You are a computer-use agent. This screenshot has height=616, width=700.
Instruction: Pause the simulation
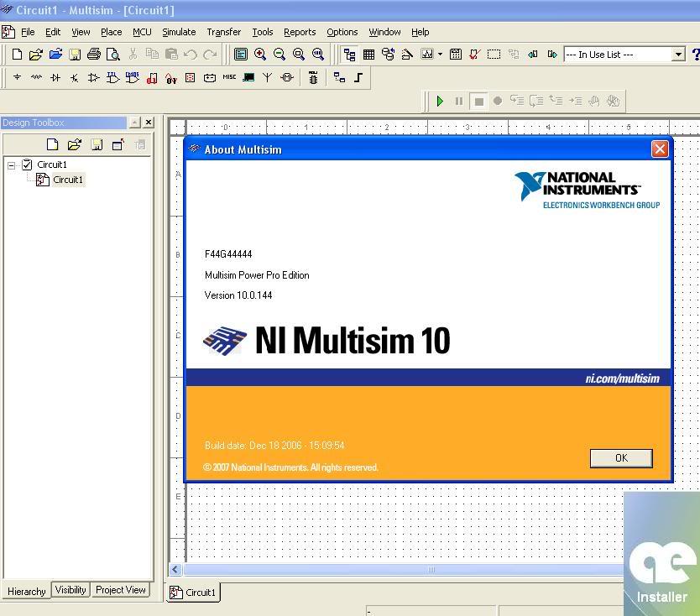(459, 102)
